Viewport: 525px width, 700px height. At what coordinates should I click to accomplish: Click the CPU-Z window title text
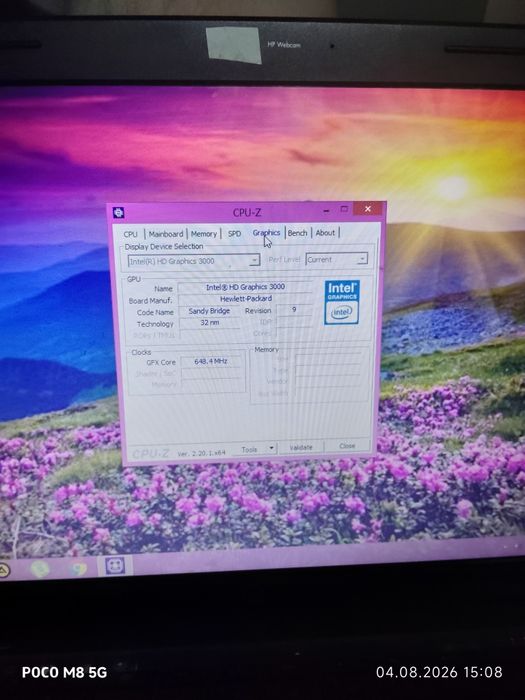247,212
